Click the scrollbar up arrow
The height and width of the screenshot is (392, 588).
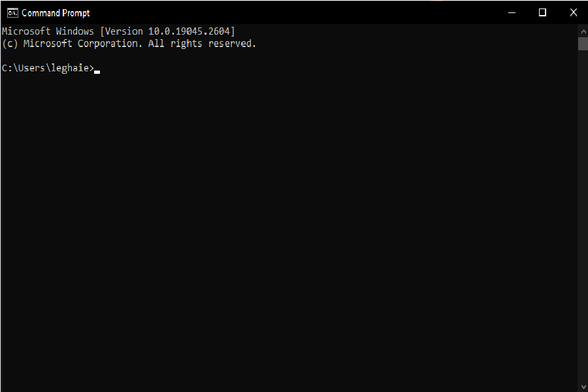pos(583,30)
